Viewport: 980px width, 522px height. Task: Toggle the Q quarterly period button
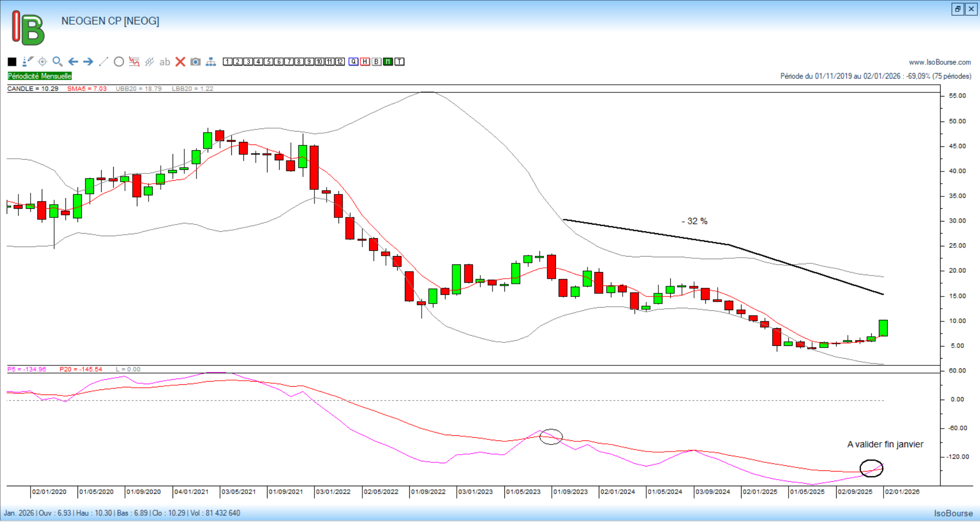coord(353,62)
